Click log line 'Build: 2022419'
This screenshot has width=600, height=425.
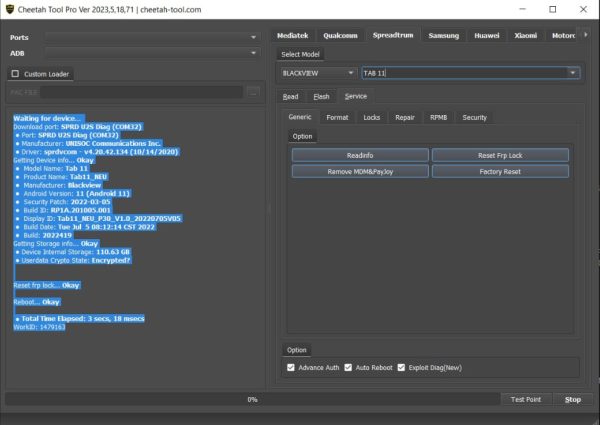click(x=44, y=235)
